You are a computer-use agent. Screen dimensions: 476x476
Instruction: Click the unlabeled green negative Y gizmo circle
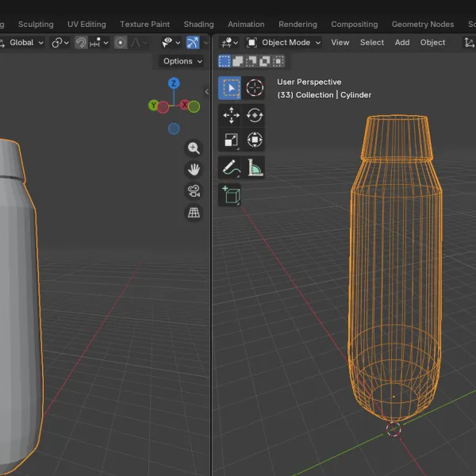[x=194, y=107]
